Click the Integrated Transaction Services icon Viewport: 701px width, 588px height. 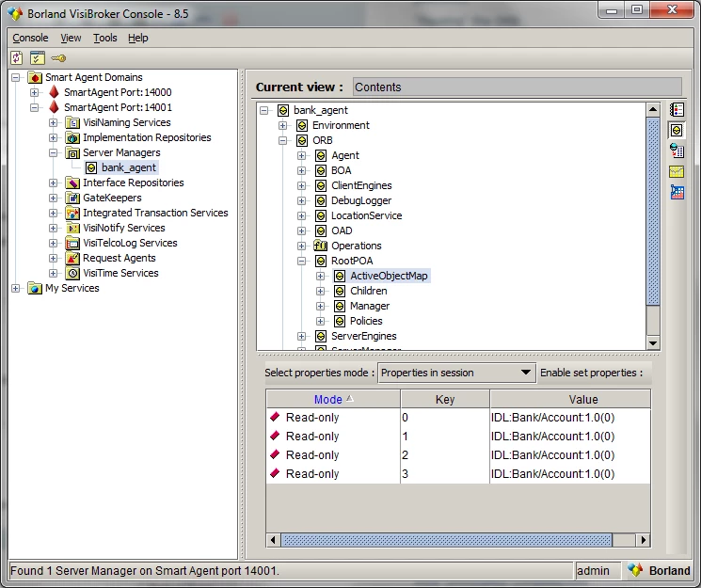(72, 213)
